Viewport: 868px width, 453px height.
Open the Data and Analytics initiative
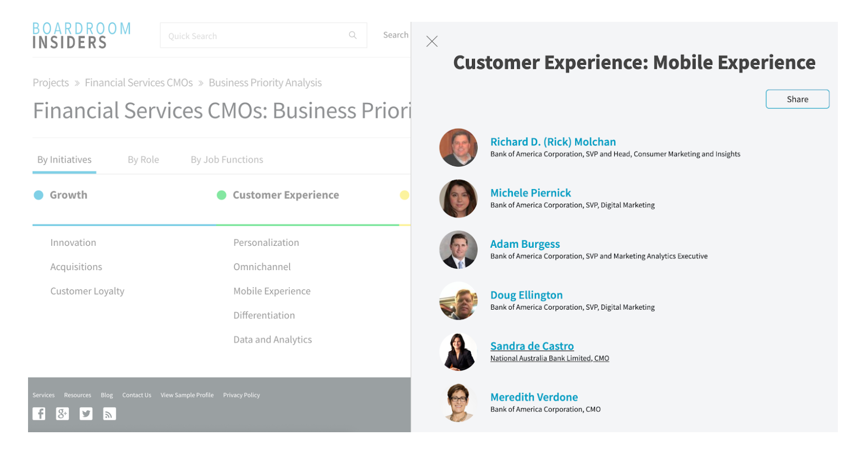click(x=273, y=340)
